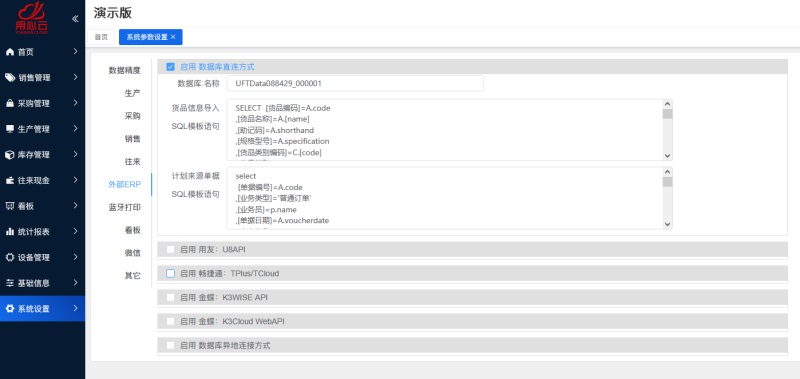This screenshot has width=800, height=379.
Task: Click the 数据库名称 input field
Action: (355, 84)
